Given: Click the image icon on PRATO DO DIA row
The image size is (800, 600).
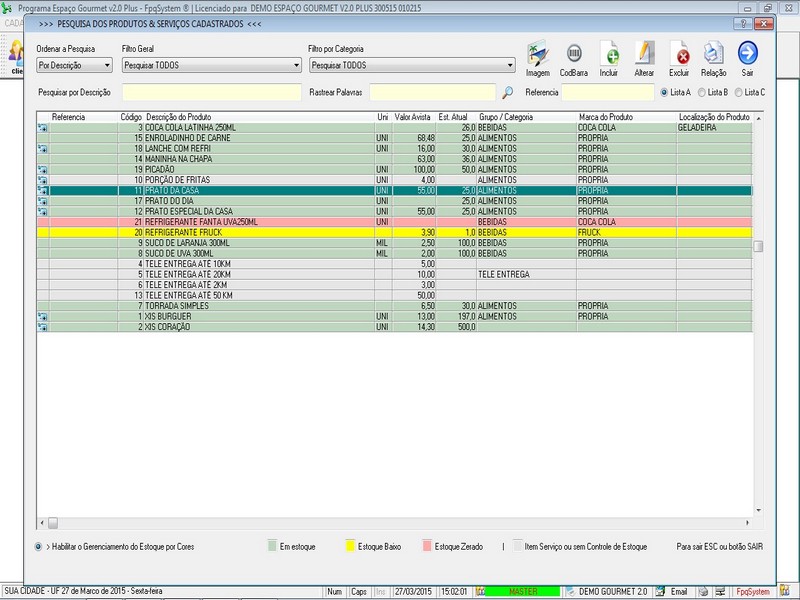Looking at the screenshot, I should click(x=43, y=201).
